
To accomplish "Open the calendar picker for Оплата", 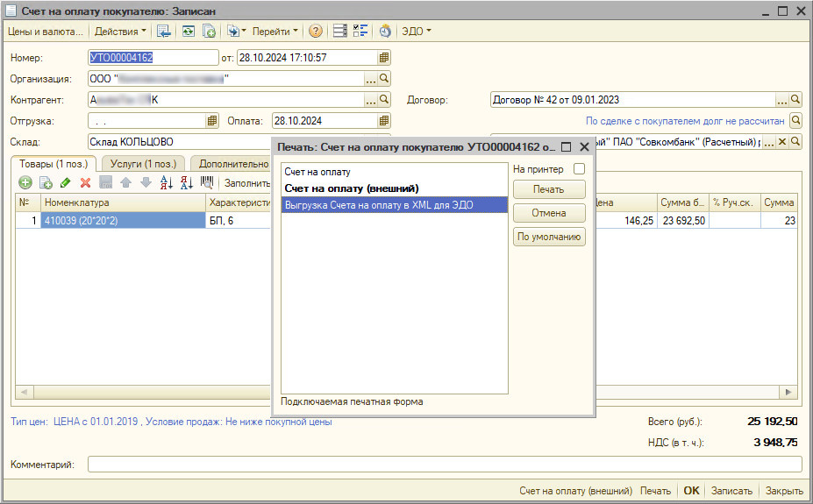I will 383,121.
